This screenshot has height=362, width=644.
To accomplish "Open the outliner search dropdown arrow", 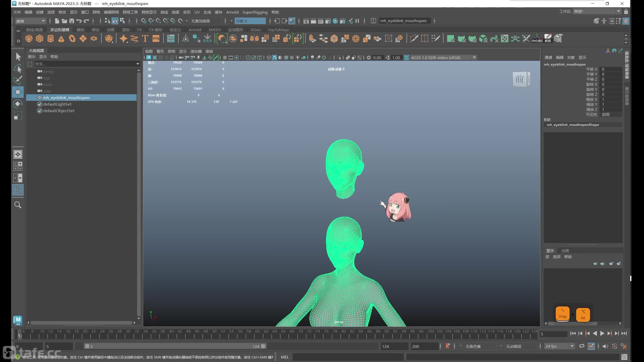I will tap(138, 64).
